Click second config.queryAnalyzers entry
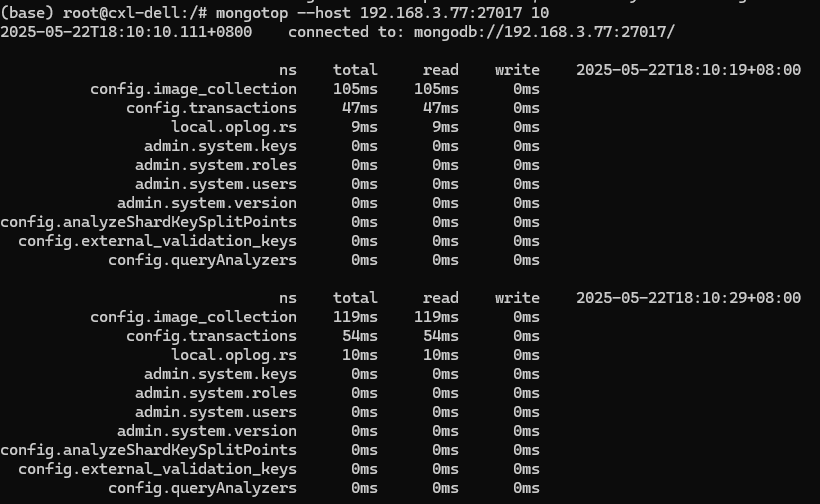 point(202,488)
